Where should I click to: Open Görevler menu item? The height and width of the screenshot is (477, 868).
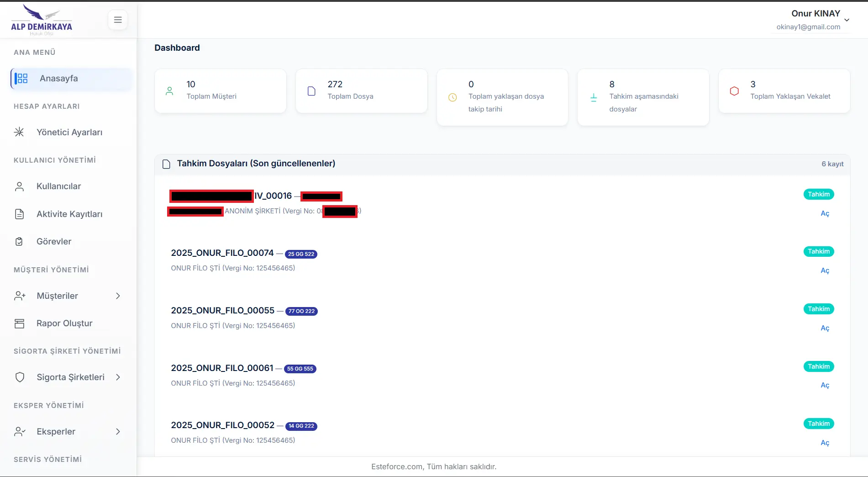(71, 241)
